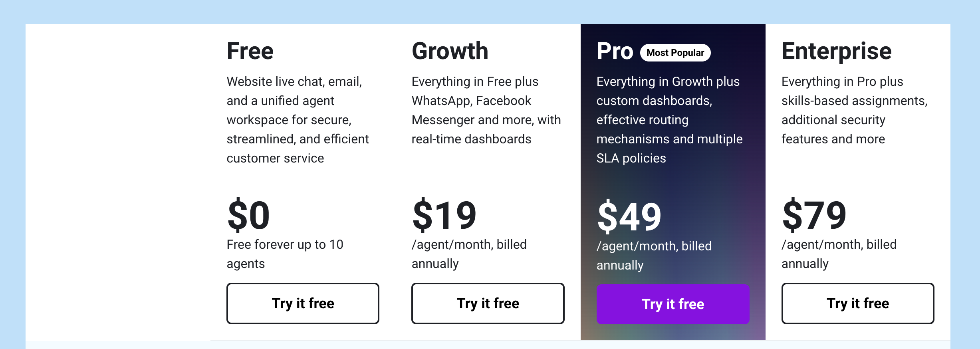Screen dimensions: 980x349
Task: Start the Enterprise plan free trial
Action: click(857, 303)
